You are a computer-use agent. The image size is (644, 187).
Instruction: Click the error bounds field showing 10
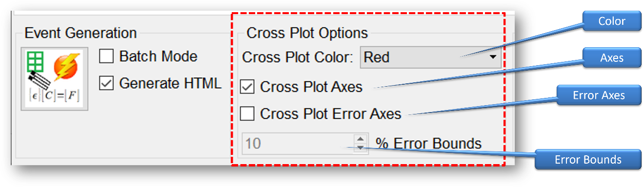tap(298, 144)
